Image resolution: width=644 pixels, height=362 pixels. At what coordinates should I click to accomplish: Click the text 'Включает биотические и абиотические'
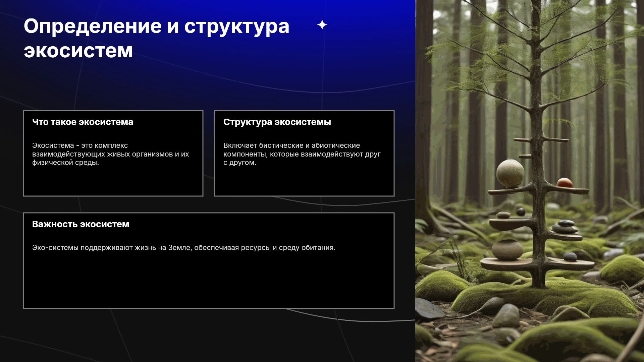291,145
